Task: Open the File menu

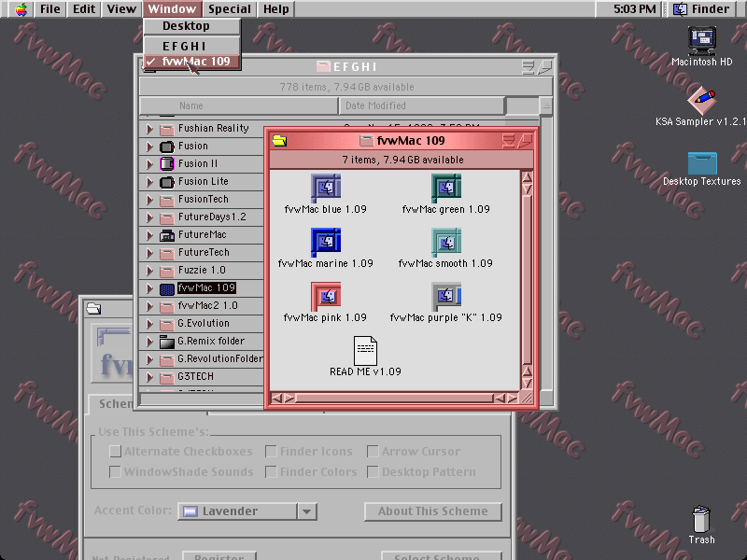Action: 50,9
